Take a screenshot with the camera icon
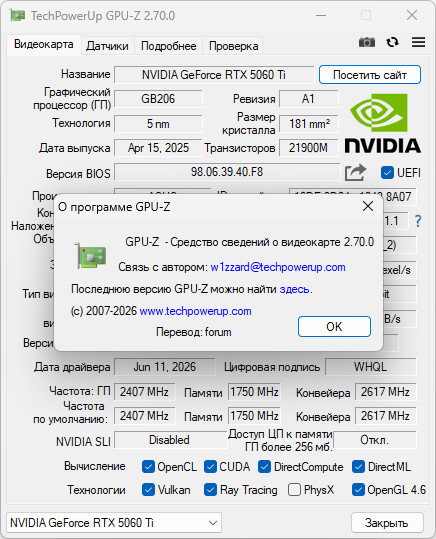 coord(367,42)
